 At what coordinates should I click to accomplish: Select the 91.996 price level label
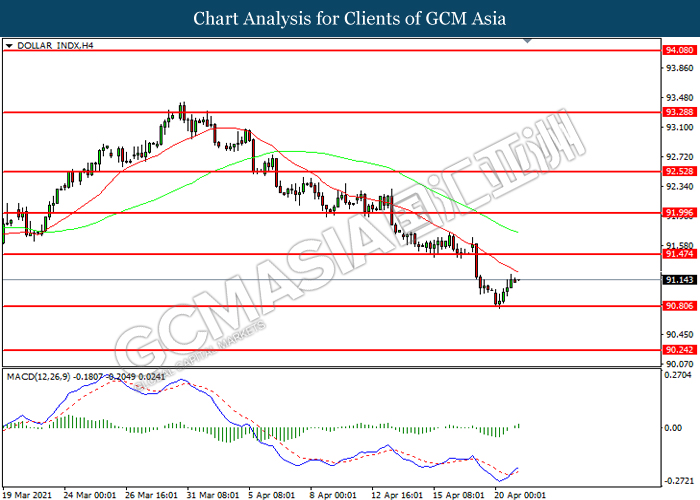(x=679, y=213)
